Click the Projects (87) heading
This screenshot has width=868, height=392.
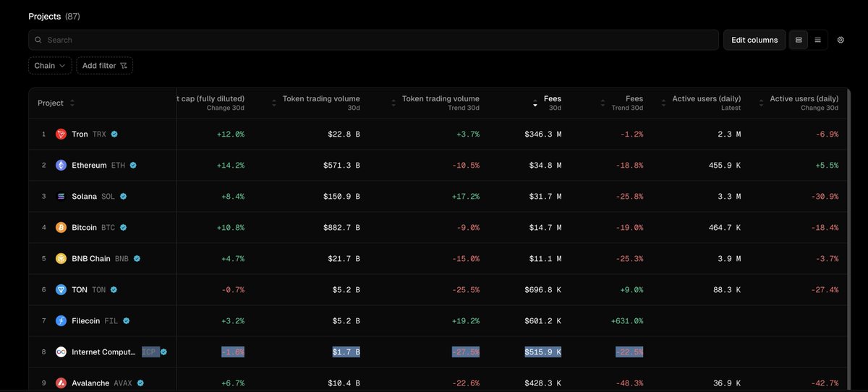[54, 16]
